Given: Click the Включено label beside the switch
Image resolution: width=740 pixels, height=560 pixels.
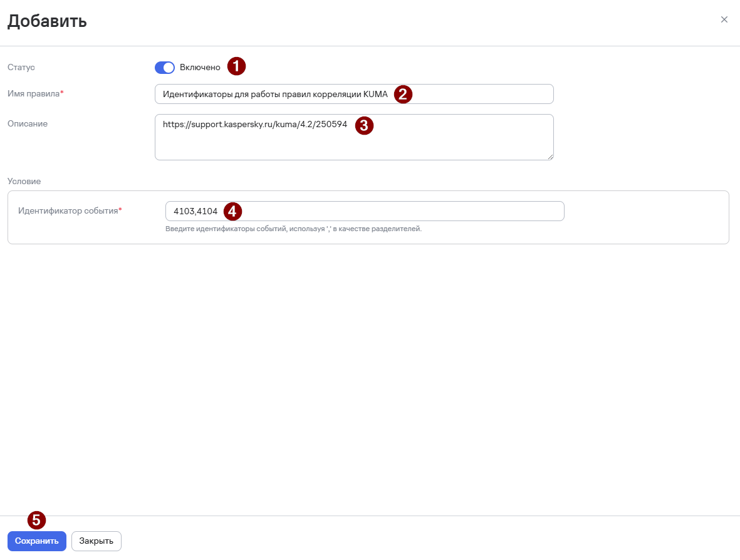Looking at the screenshot, I should (x=200, y=68).
